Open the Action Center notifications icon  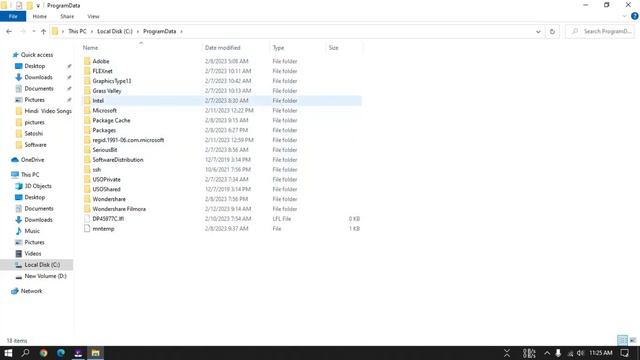[624, 353]
